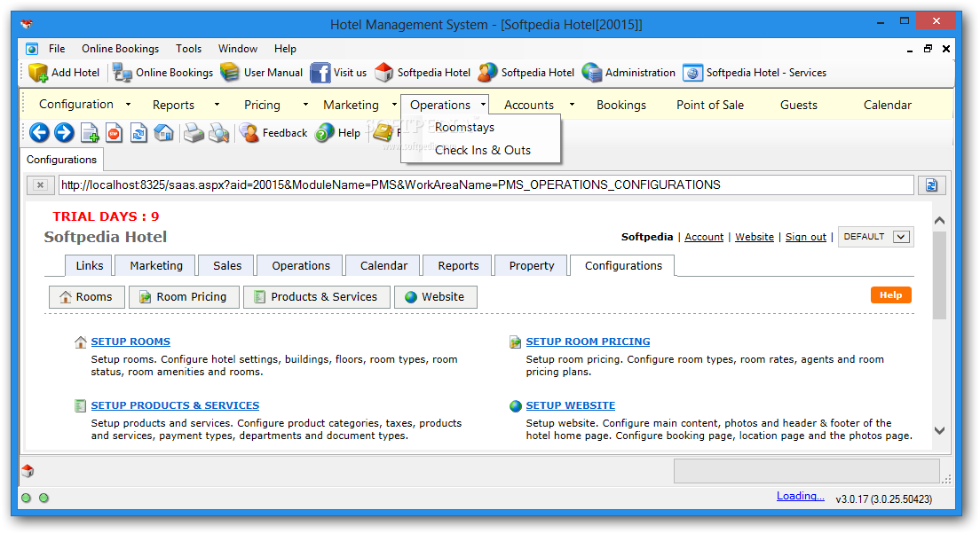Click the icon beside Setup Room Pricing
Viewport: 980px width, 534px height.
click(x=515, y=342)
